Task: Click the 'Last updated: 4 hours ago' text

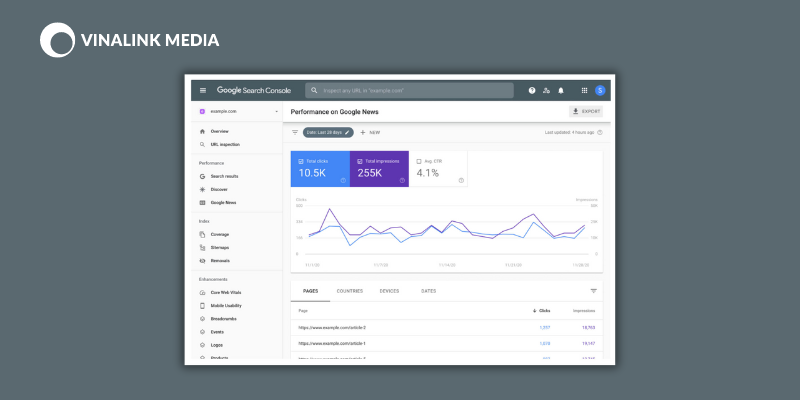Action: click(x=569, y=132)
